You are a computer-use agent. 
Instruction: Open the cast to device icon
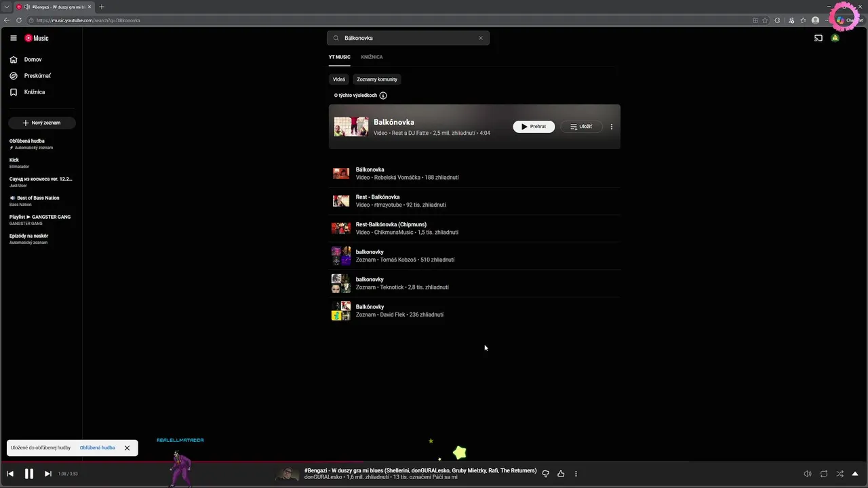point(818,38)
